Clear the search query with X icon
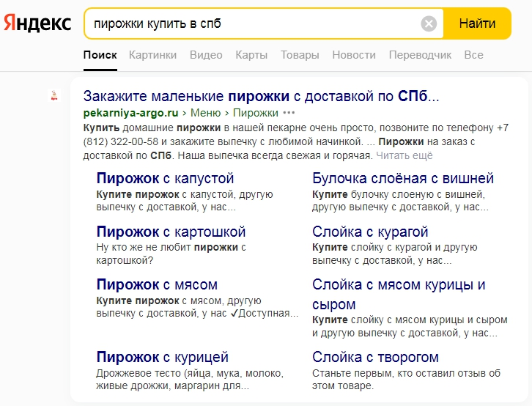532x406 pixels. pos(429,23)
